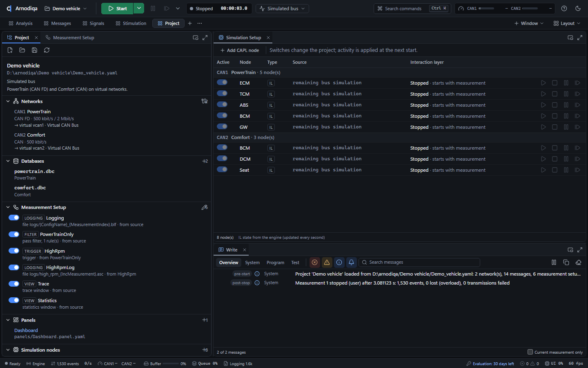Reload project with the refresh icon
This screenshot has width=588, height=368.
pos(47,50)
